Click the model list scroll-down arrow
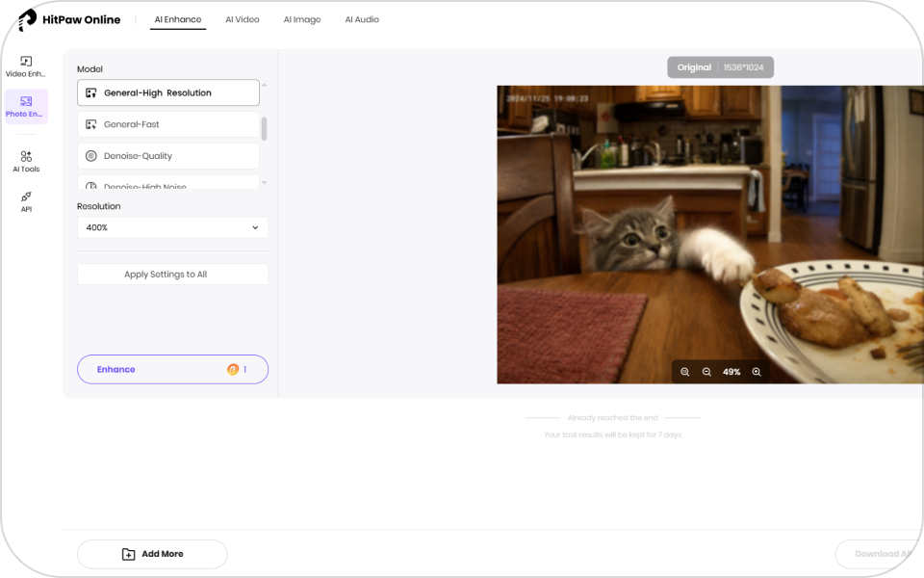Screen dimensions: 924x578 tap(264, 183)
